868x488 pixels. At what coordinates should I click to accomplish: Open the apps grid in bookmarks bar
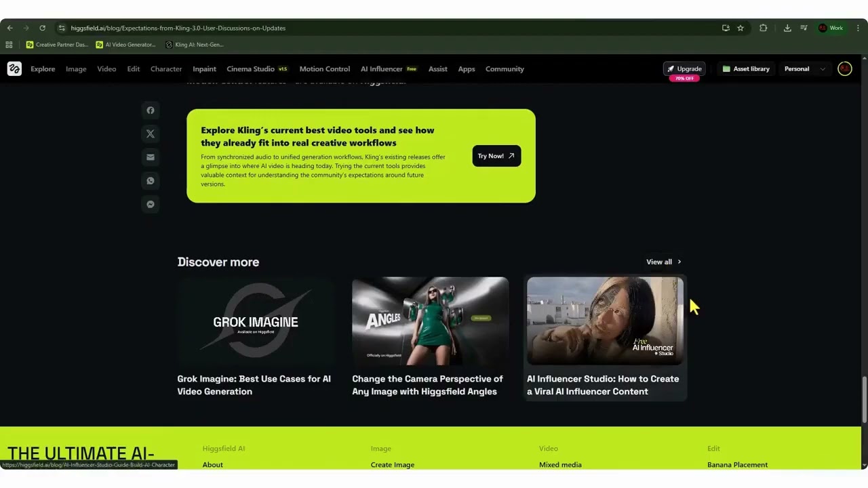9,45
